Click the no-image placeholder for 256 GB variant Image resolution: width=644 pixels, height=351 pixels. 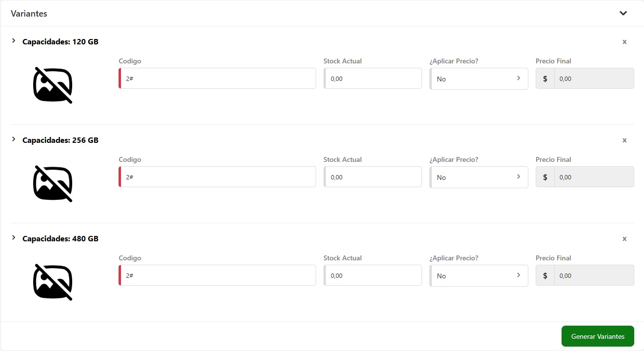tap(53, 184)
